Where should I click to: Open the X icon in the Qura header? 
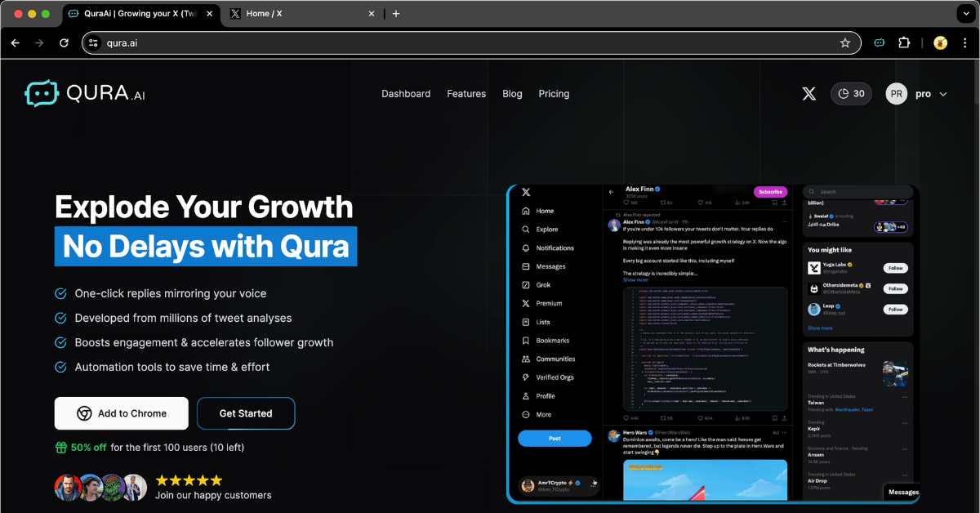point(808,94)
